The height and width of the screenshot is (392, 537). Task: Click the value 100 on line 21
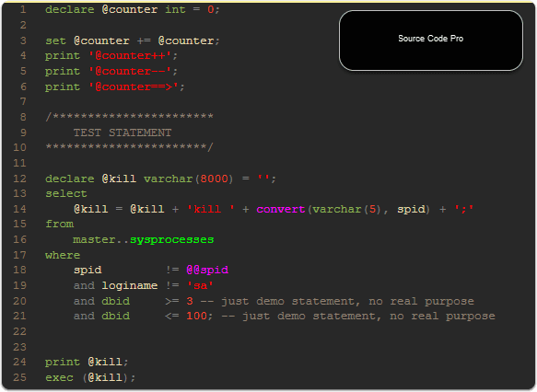[x=196, y=316]
